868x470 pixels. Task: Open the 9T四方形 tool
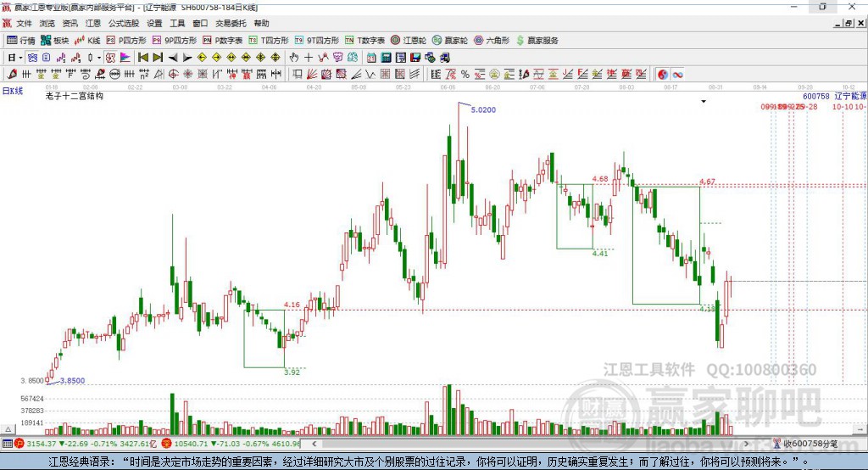[317, 41]
